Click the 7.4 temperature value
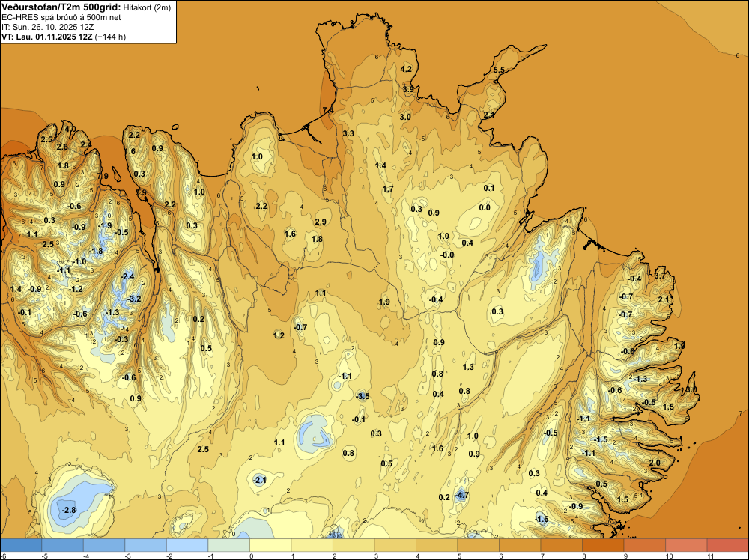Viewport: 749px width, 560px height. tap(328, 110)
